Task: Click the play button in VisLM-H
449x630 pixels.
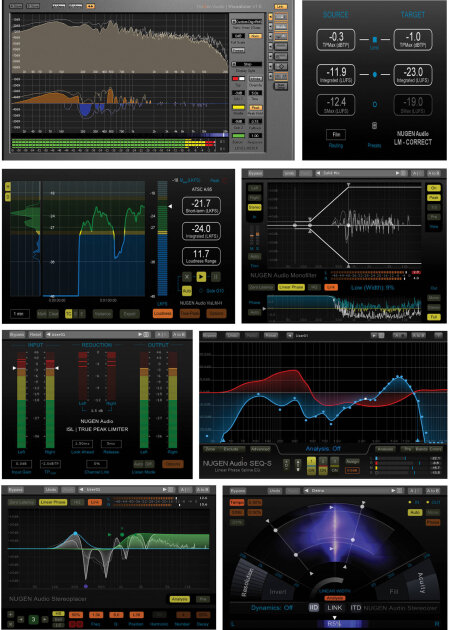Action: pos(201,276)
